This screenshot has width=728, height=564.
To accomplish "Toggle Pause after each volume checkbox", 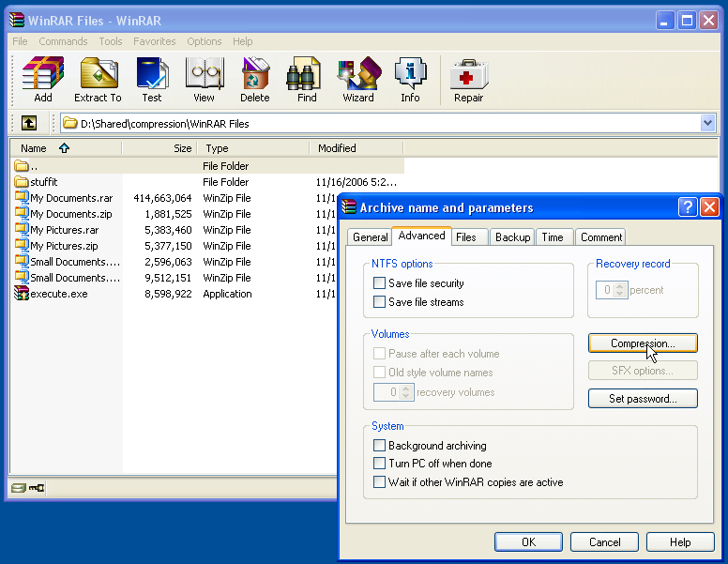I will click(x=379, y=354).
